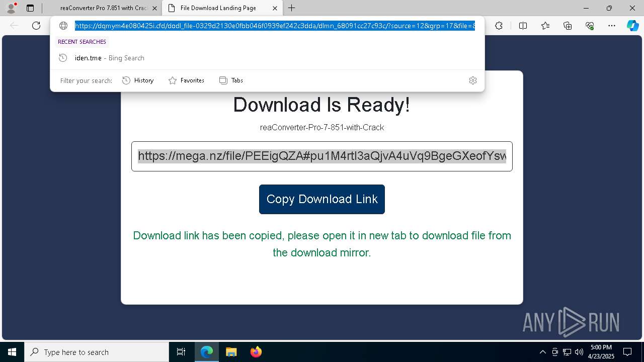
Task: Open File Explorer from the taskbar
Action: coord(231,352)
